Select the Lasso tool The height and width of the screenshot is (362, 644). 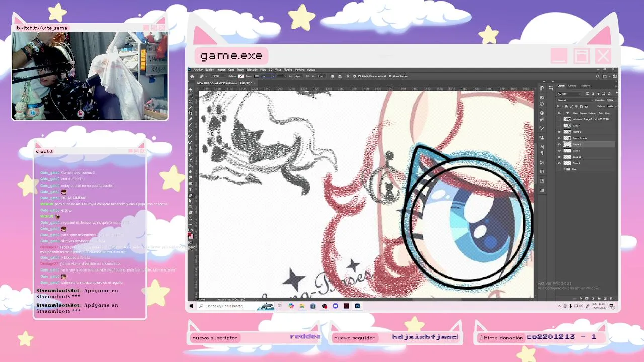[190, 101]
